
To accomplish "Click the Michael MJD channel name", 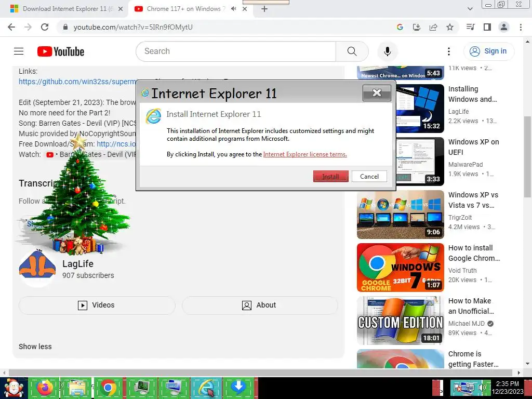I will pos(466,323).
